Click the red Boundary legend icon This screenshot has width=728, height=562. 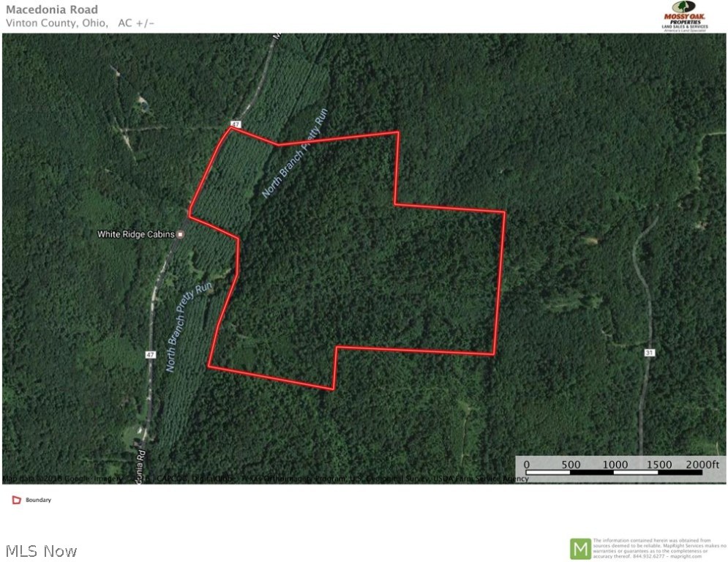17,501
